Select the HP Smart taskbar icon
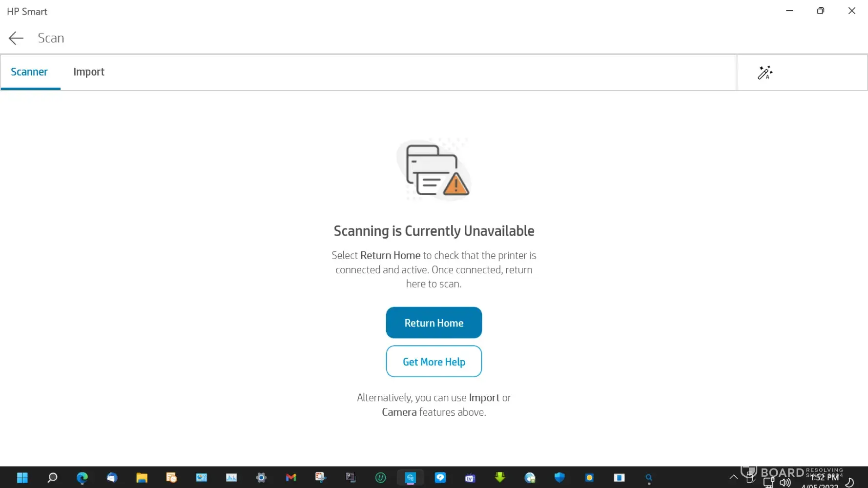 click(410, 478)
